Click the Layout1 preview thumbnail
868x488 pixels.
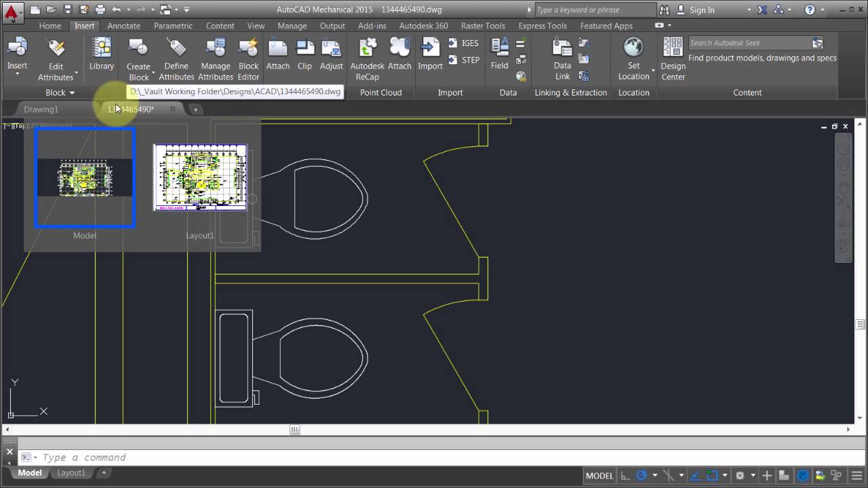tap(200, 178)
